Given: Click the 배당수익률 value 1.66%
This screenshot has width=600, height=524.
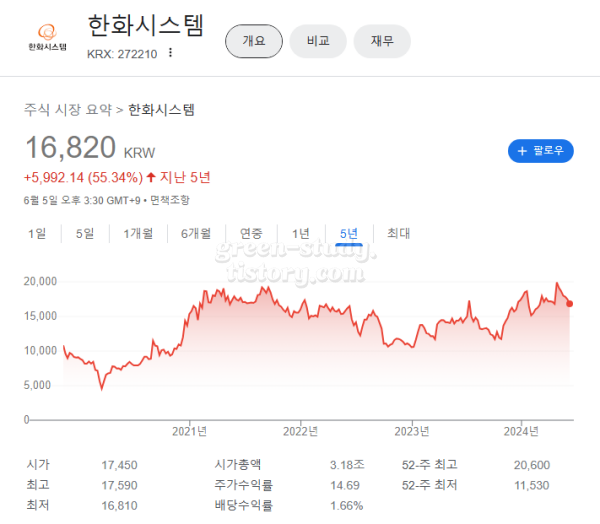Looking at the screenshot, I should [x=347, y=506].
